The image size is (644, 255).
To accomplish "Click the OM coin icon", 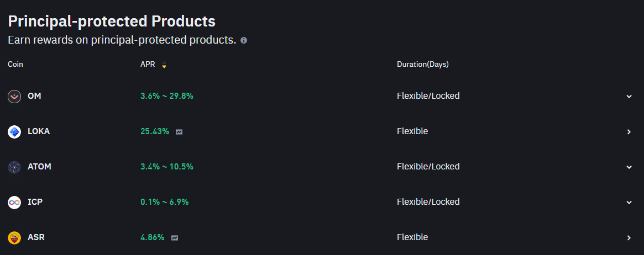I will pyautogui.click(x=14, y=97).
